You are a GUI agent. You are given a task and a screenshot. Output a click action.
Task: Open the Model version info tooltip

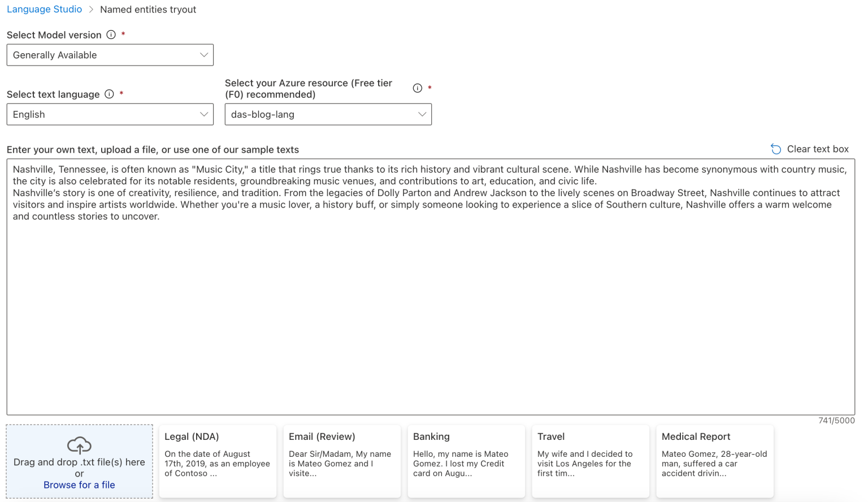coord(110,34)
